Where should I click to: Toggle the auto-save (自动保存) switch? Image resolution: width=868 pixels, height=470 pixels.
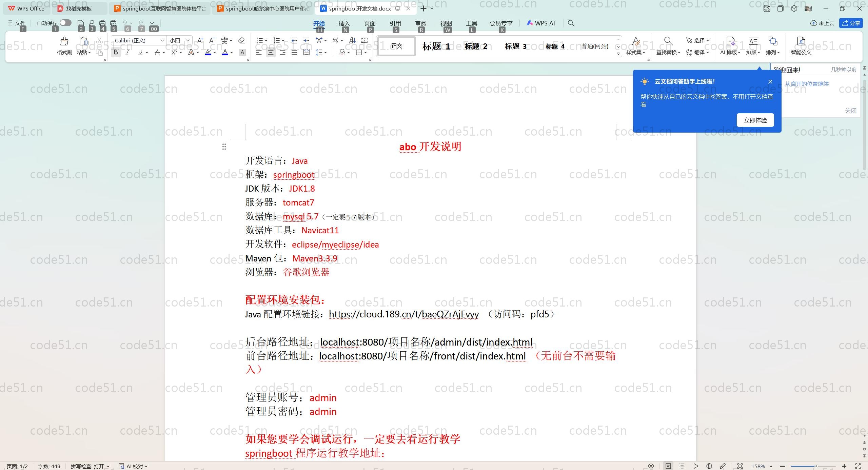tap(65, 23)
